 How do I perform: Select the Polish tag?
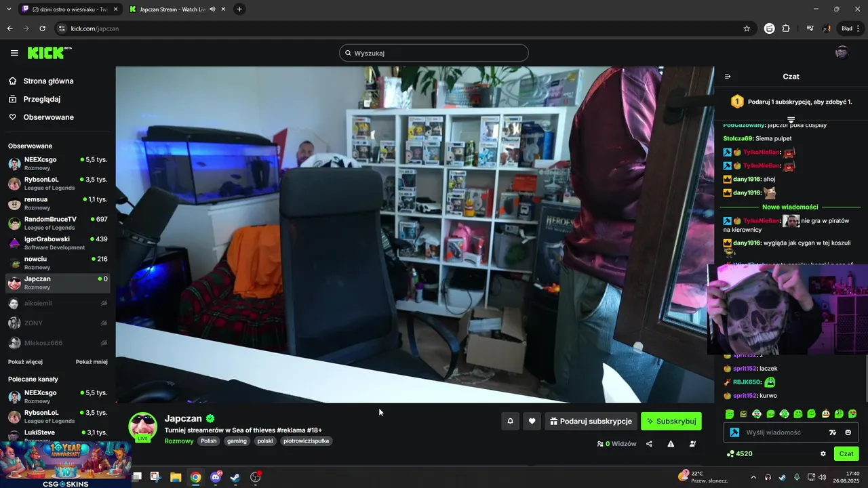(x=209, y=441)
